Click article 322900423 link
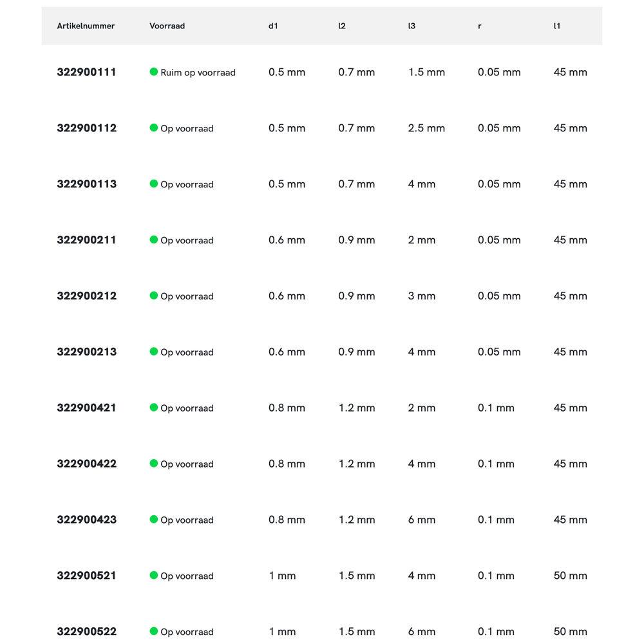This screenshot has width=644, height=644. pyautogui.click(x=86, y=520)
